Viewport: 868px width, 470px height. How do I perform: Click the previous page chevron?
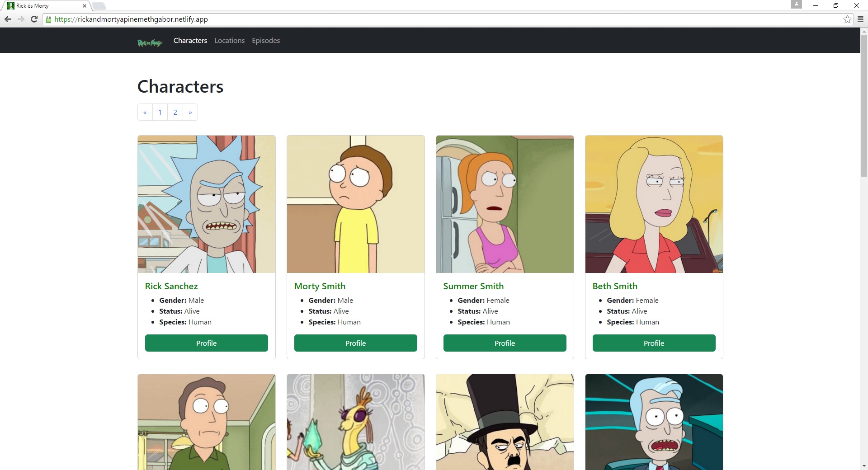point(145,113)
